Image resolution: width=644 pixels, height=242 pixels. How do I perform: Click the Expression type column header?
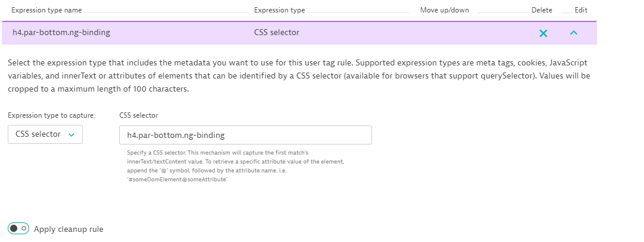coord(279,10)
